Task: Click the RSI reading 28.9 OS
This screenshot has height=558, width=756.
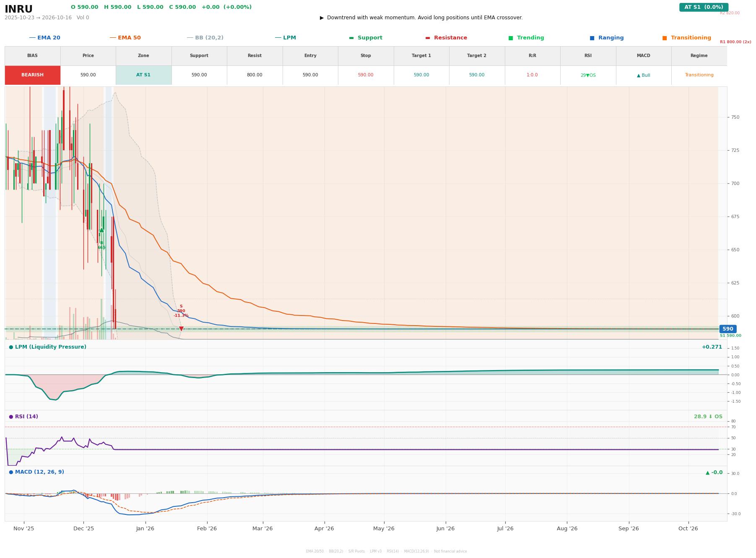Action: click(x=708, y=417)
